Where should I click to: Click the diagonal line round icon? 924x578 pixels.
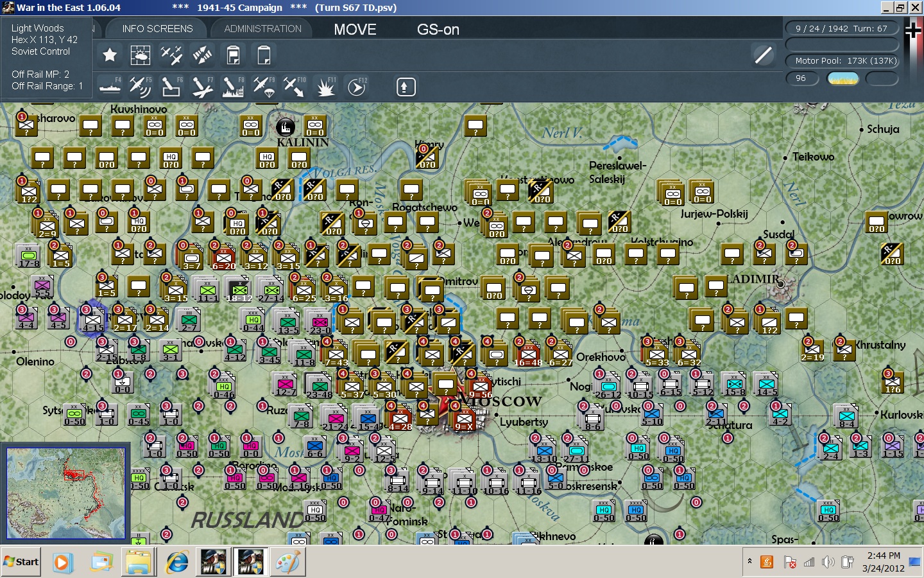point(764,55)
